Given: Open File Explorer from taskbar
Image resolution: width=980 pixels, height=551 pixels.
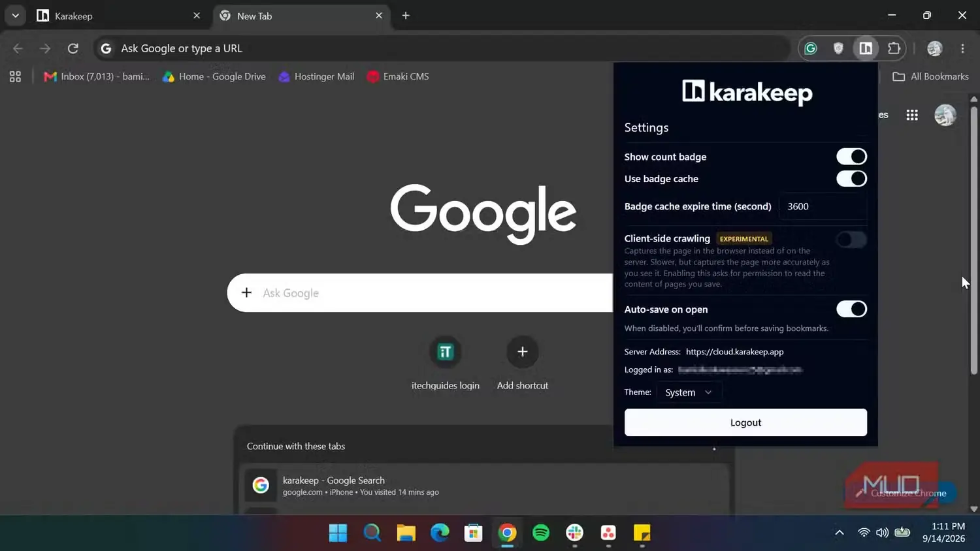Looking at the screenshot, I should [406, 533].
